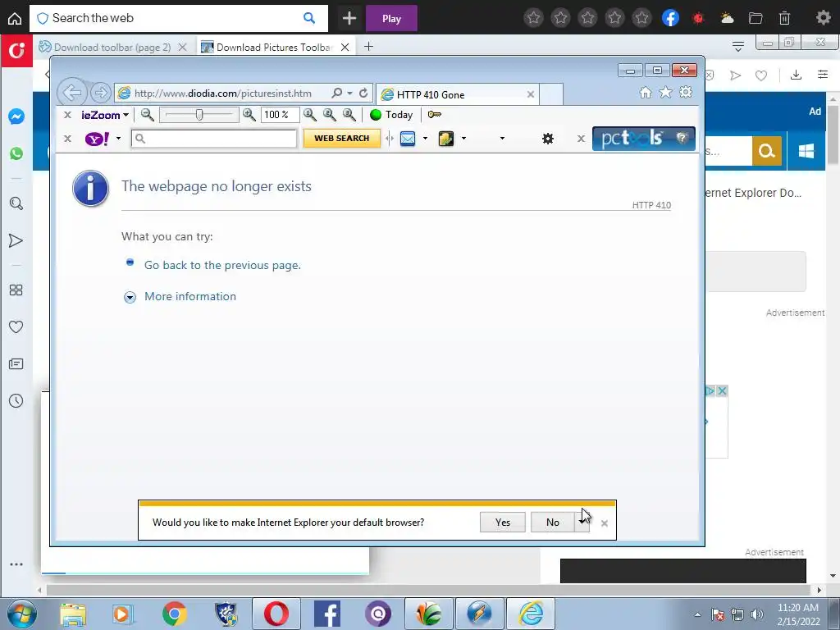Close the ieZoom toolbar

[x=67, y=115]
